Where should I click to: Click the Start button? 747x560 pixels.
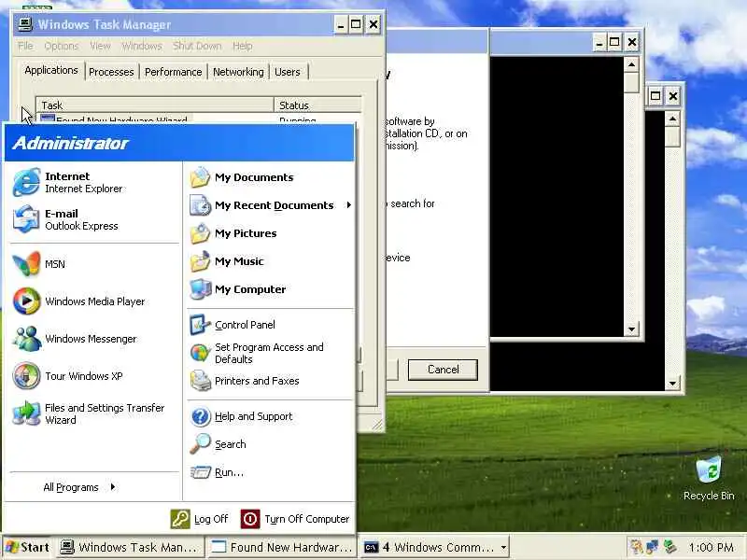pyautogui.click(x=28, y=548)
